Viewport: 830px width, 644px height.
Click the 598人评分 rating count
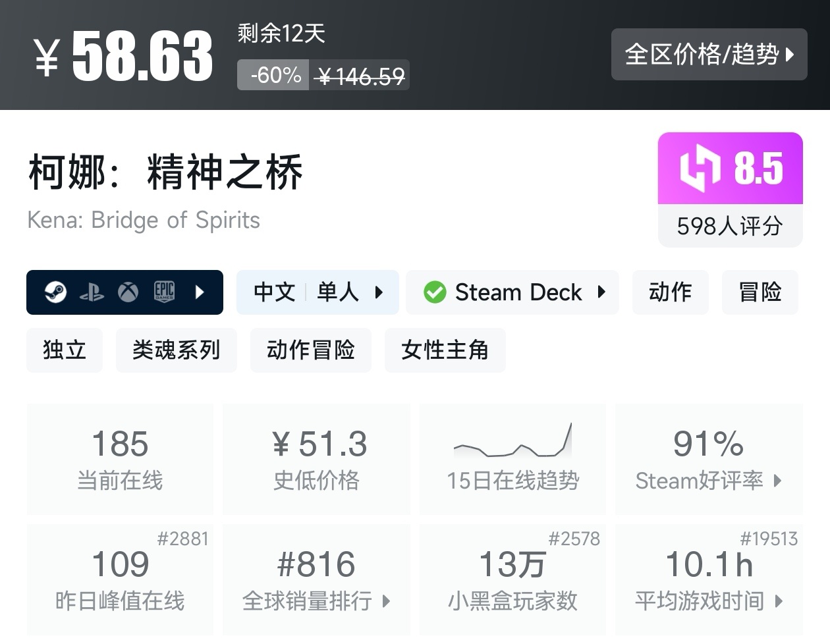coord(730,227)
